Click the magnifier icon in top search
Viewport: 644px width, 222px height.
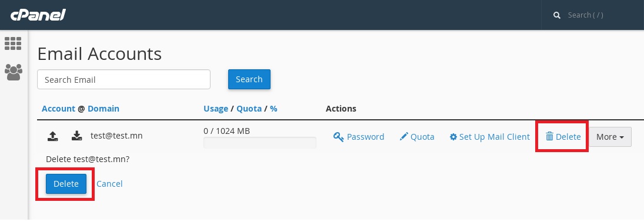(557, 15)
